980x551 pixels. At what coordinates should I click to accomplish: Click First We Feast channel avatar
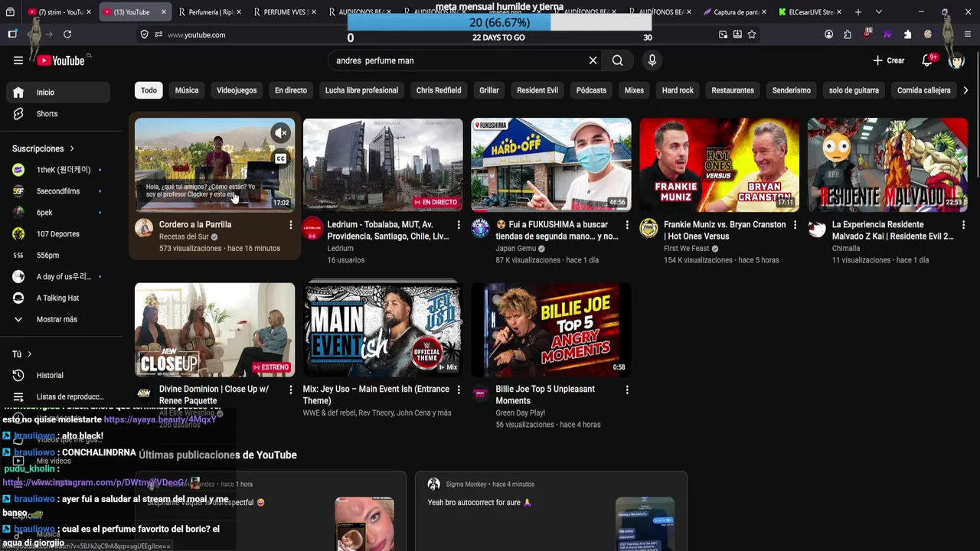click(648, 228)
